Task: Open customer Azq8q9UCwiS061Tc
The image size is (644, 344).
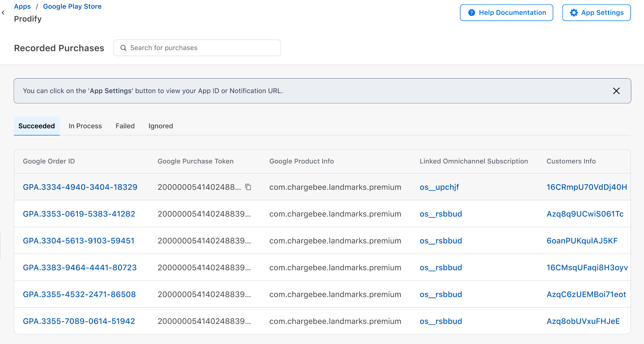Action: tap(585, 214)
